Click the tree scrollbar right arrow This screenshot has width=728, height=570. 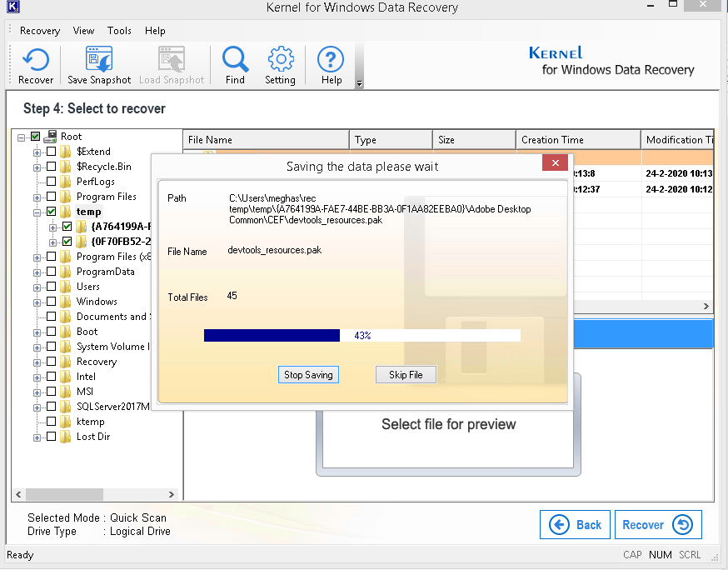pos(172,494)
